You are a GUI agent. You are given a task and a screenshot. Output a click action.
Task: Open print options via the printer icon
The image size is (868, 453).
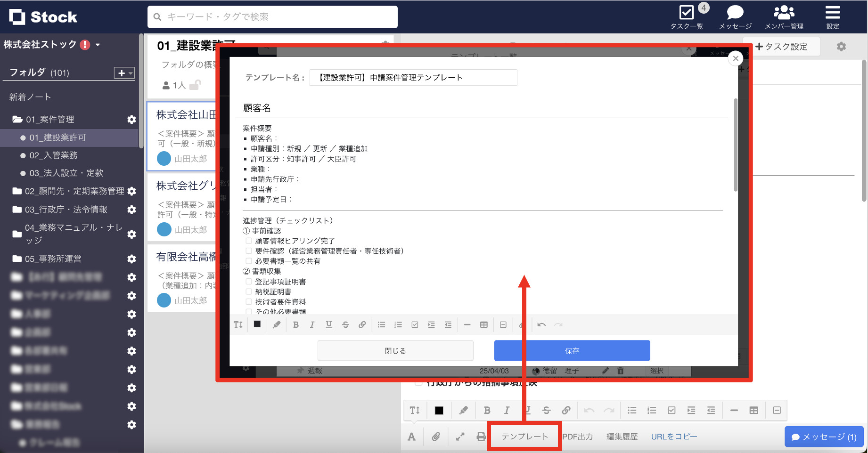(481, 436)
